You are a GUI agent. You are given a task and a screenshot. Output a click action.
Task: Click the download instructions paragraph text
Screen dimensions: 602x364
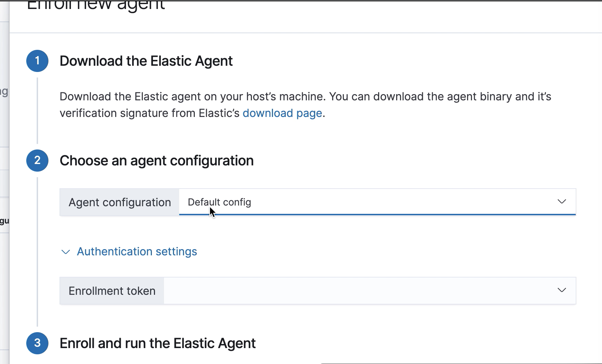304,97
